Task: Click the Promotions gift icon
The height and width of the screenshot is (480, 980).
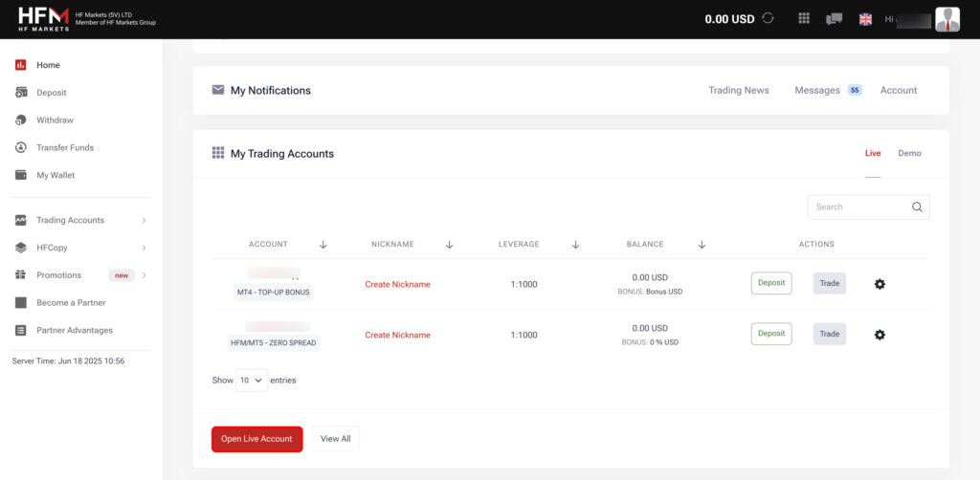Action: coord(21,274)
